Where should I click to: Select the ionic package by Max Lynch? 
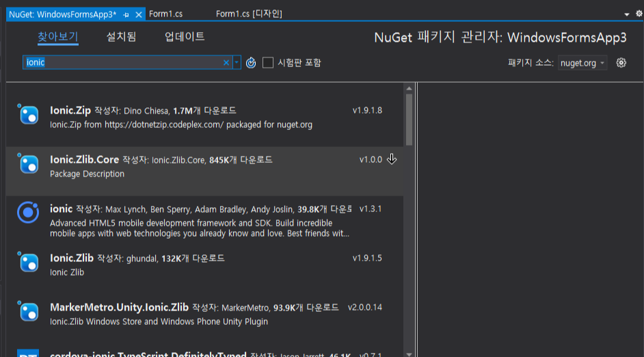pyautogui.click(x=62, y=209)
